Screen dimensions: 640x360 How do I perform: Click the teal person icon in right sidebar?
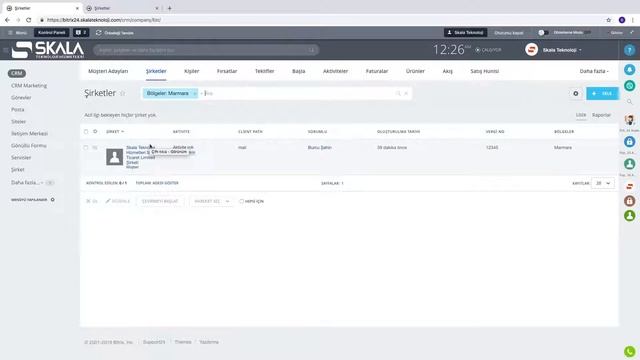629,164
